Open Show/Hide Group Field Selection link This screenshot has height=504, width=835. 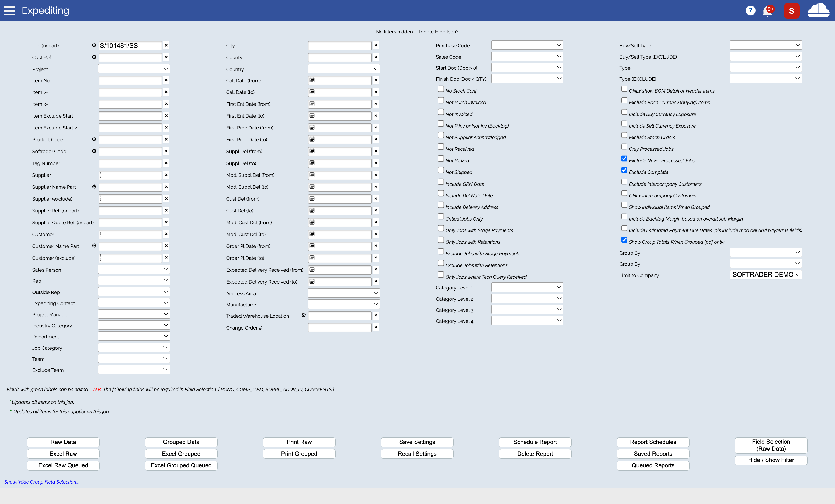(x=41, y=482)
